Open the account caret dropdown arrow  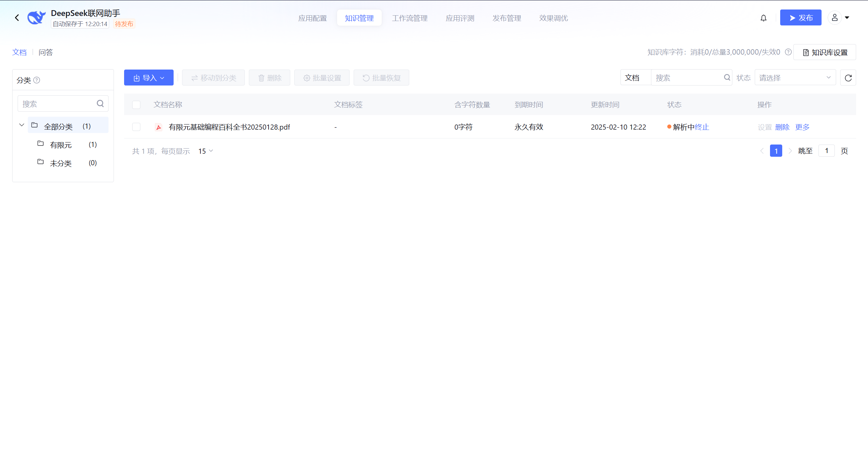point(847,18)
